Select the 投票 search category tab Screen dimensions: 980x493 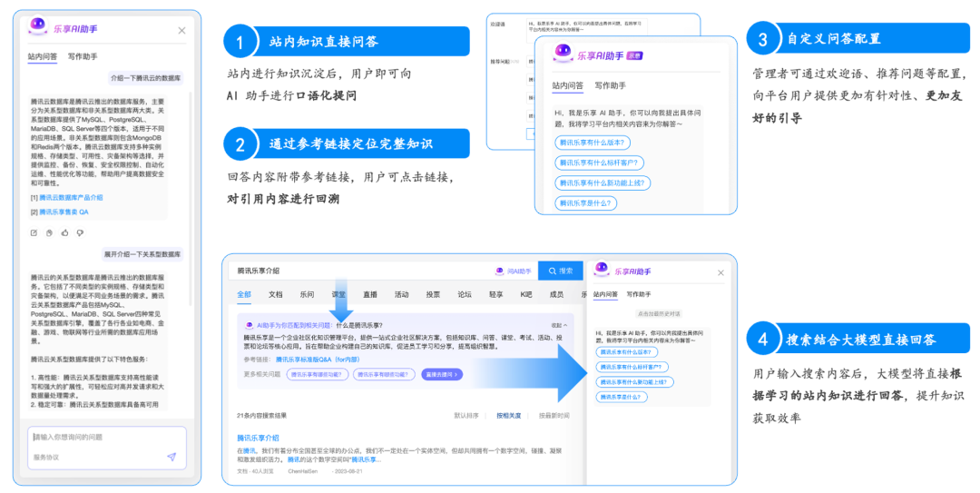433,295
